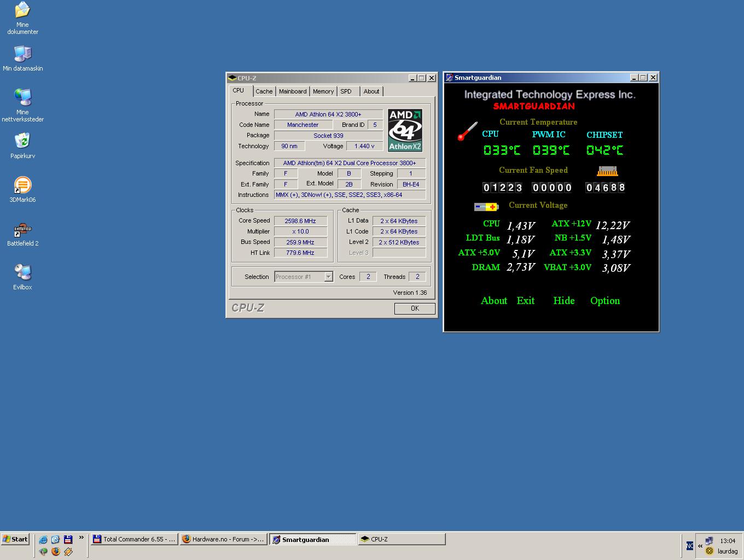Click the second Quick Launch icon beside Internet Explorer
This screenshot has width=744, height=560.
click(x=55, y=539)
